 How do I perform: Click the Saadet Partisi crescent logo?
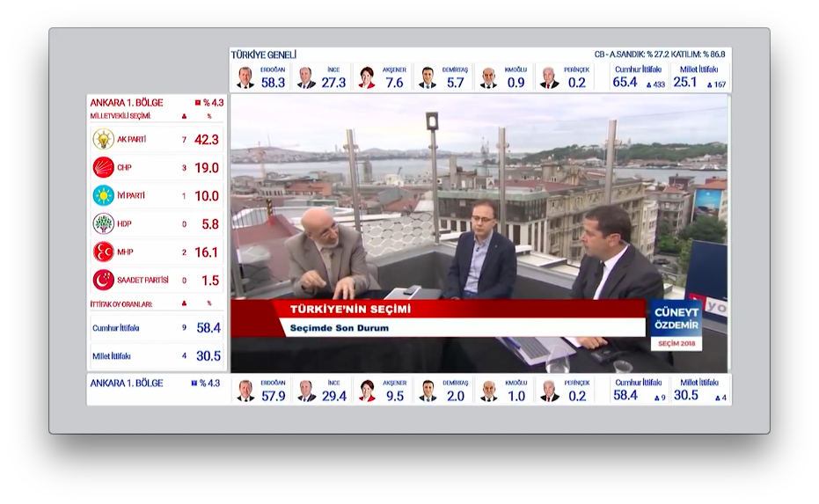tap(104, 280)
